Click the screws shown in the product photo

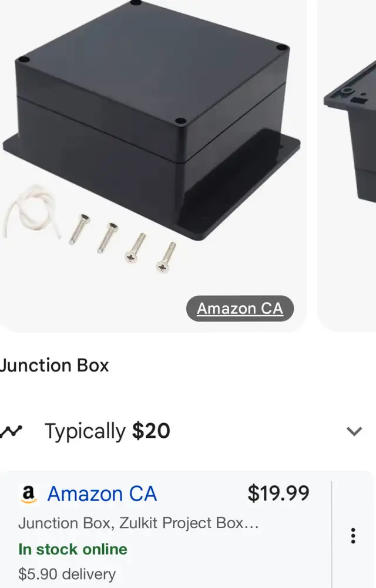click(x=123, y=243)
